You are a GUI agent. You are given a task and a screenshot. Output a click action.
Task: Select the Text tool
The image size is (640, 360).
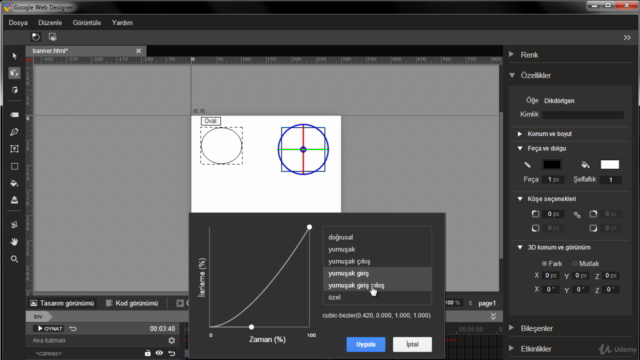point(14,149)
